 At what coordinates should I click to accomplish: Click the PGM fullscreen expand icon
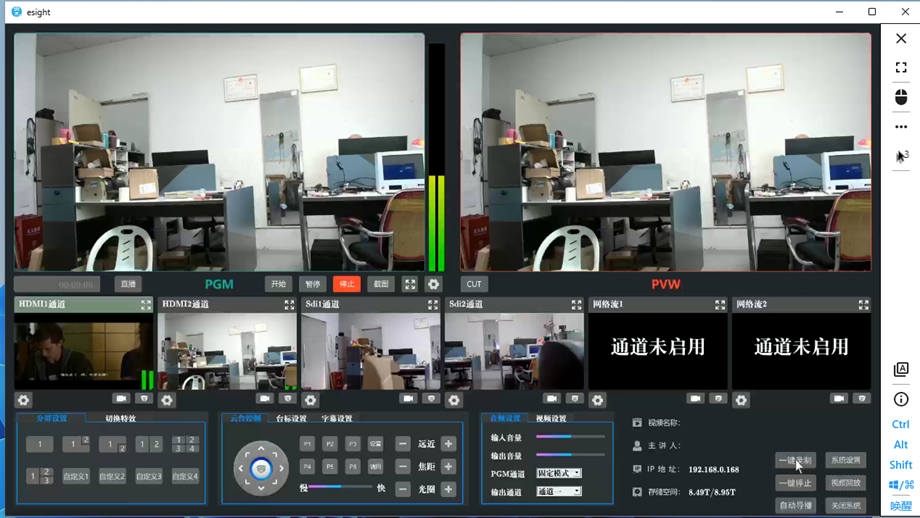[410, 284]
